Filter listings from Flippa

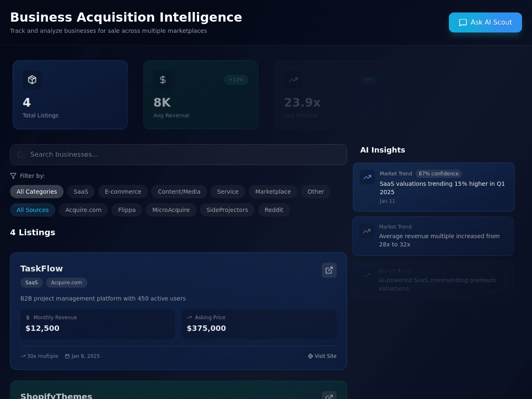tap(127, 210)
